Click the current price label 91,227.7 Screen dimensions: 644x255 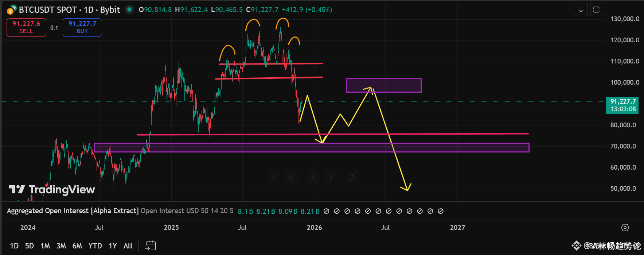pyautogui.click(x=622, y=105)
